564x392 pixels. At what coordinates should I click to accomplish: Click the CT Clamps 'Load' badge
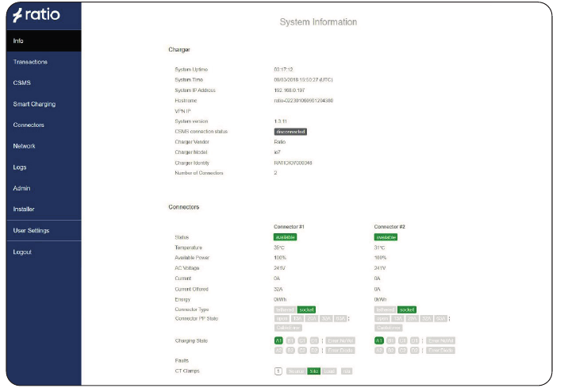pyautogui.click(x=329, y=371)
